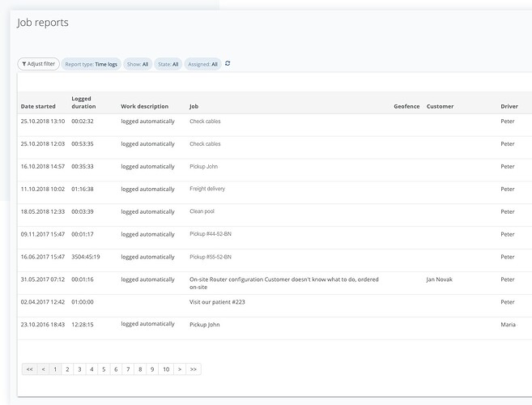The width and height of the screenshot is (532, 405).
Task: Go to next page with > button
Action: [180, 369]
